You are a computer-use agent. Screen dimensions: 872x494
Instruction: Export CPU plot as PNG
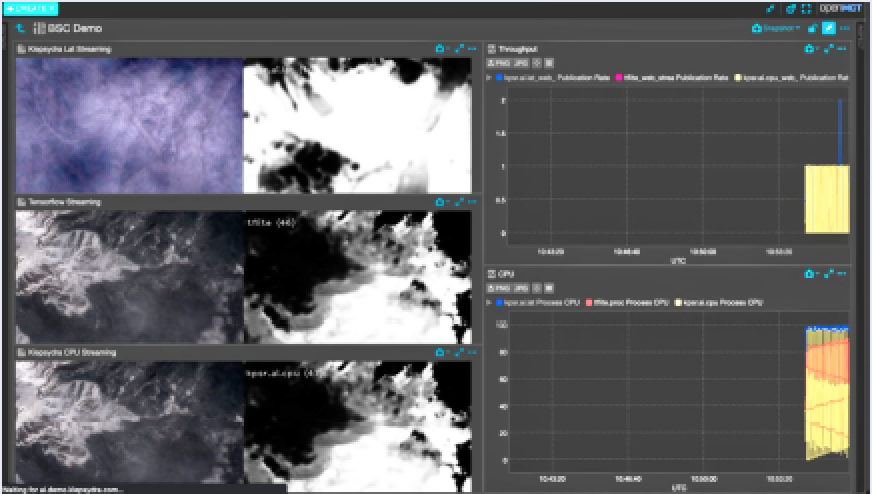coord(499,288)
